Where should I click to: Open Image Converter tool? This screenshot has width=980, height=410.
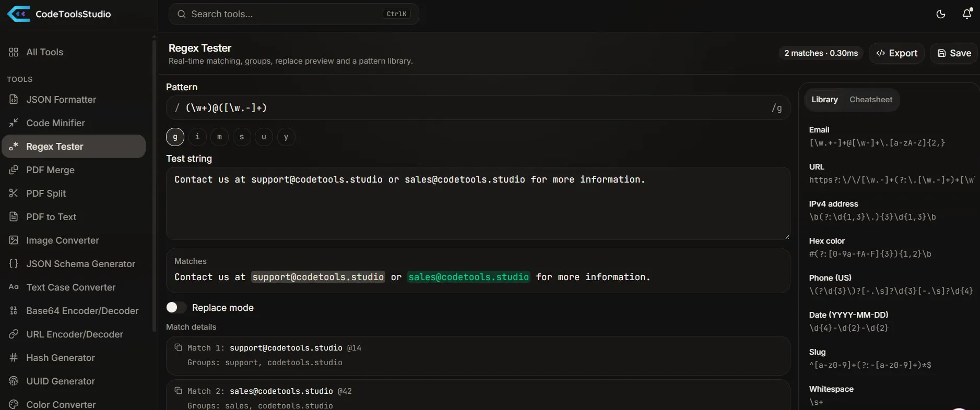(x=74, y=240)
